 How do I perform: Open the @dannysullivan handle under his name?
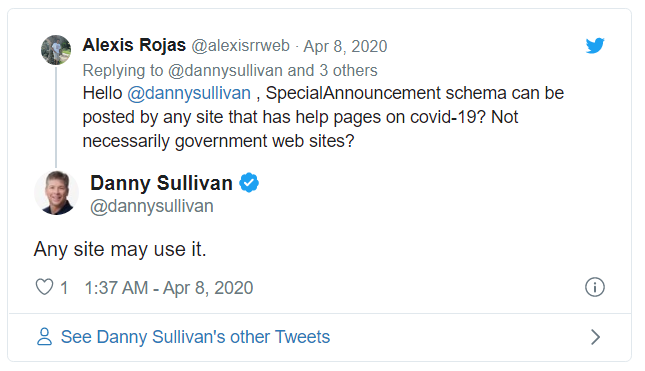152,206
